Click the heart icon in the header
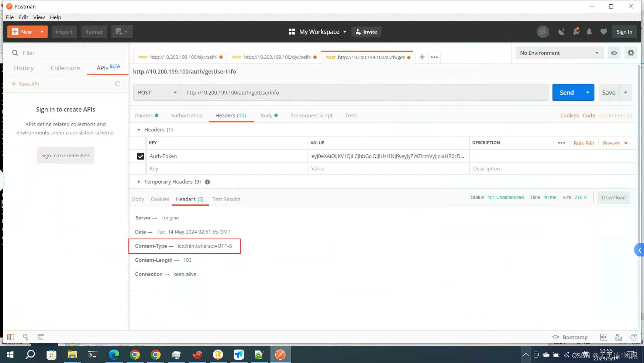Screen dimensions: 644x363 pyautogui.click(x=604, y=32)
